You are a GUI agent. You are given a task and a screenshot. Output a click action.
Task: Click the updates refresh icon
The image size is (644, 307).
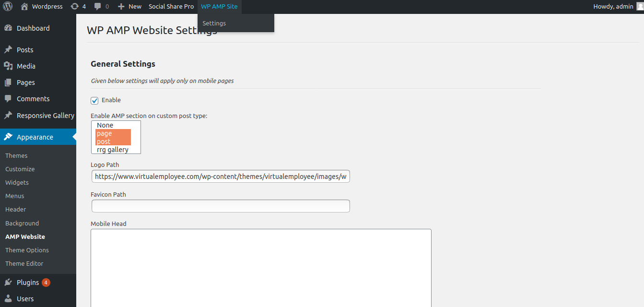[x=74, y=7]
